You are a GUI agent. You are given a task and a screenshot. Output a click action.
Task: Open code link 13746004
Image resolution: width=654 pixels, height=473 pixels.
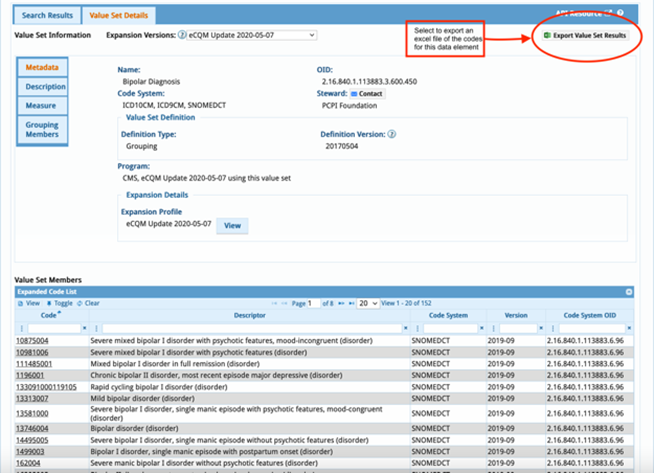[x=32, y=429]
